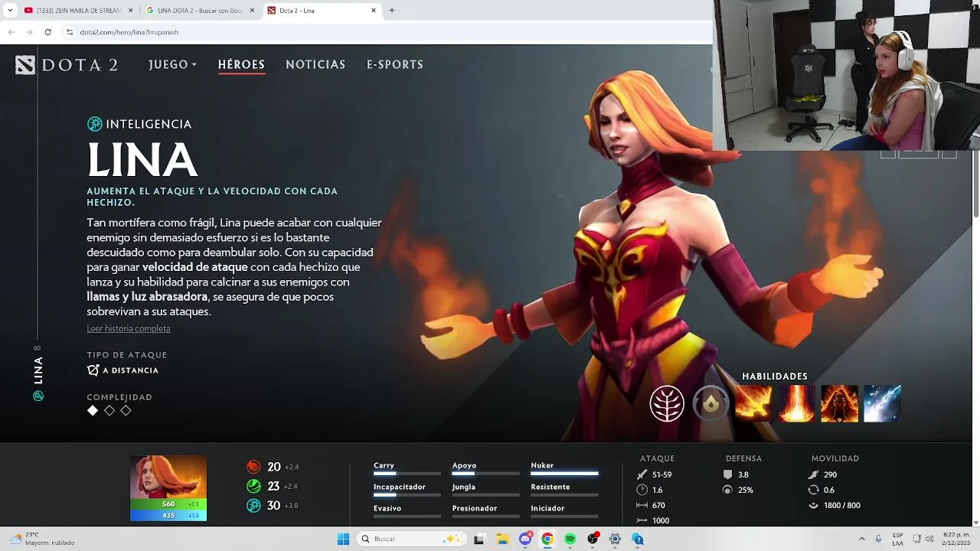This screenshot has height=551, width=980.
Task: Open File Explorer from the taskbar
Action: [x=502, y=539]
